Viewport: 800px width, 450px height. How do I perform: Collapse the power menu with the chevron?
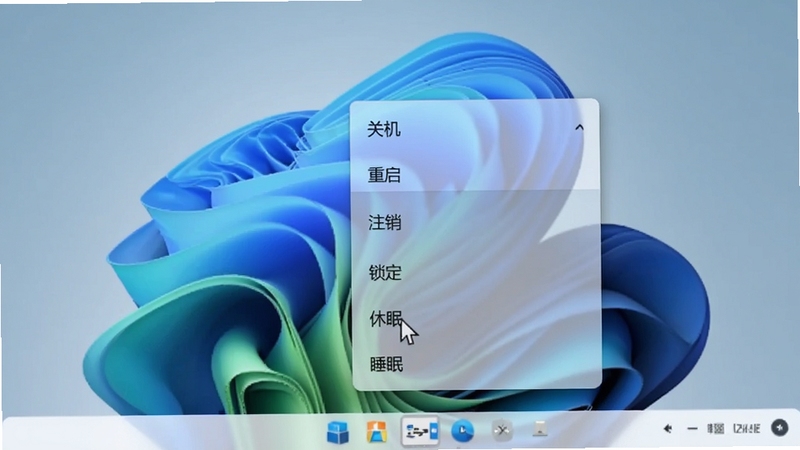579,128
